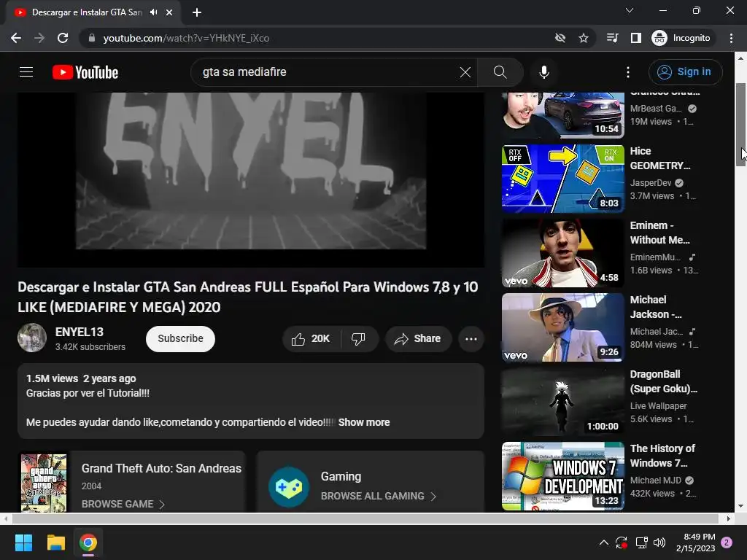
Task: View site info via the lock icon
Action: point(92,38)
